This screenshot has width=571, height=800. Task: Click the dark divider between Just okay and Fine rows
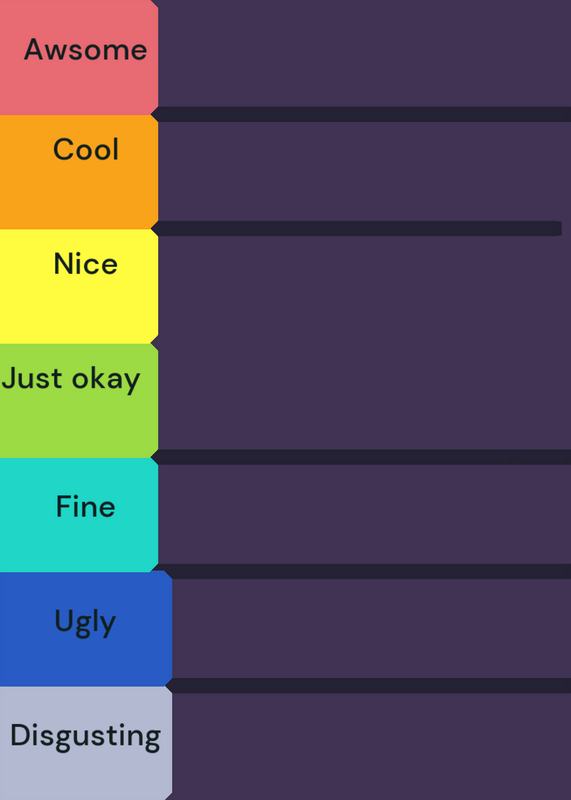[x=361, y=457]
